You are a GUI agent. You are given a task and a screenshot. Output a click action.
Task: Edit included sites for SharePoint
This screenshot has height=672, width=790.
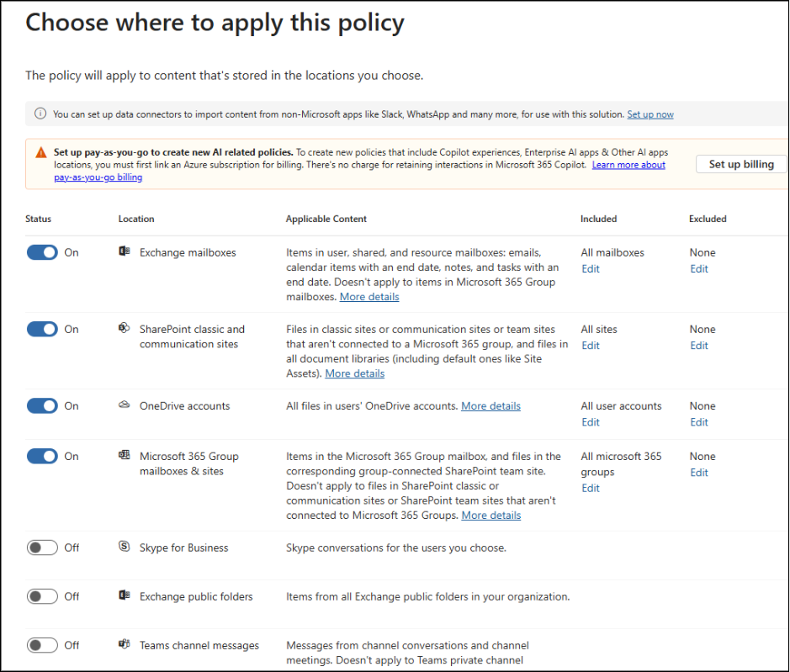pos(591,346)
